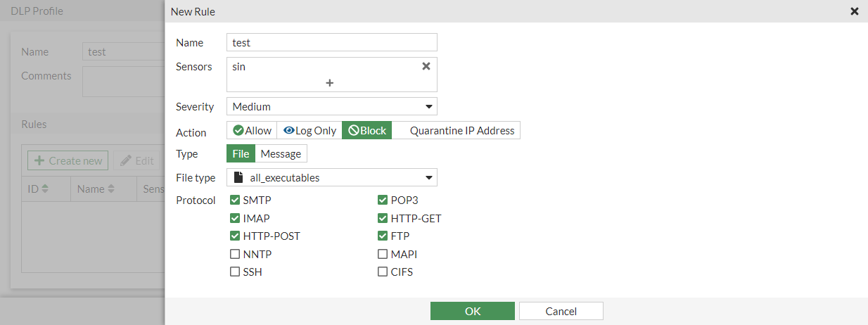Expand the File type dropdown
Image resolution: width=868 pixels, height=325 pixels.
[331, 177]
